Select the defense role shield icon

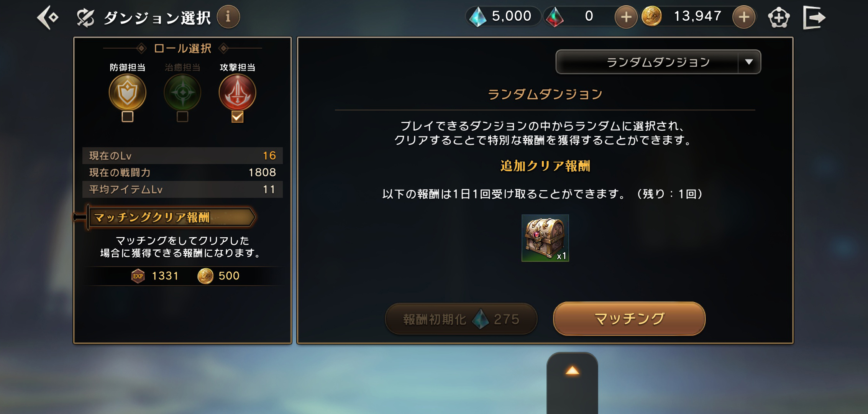(128, 92)
